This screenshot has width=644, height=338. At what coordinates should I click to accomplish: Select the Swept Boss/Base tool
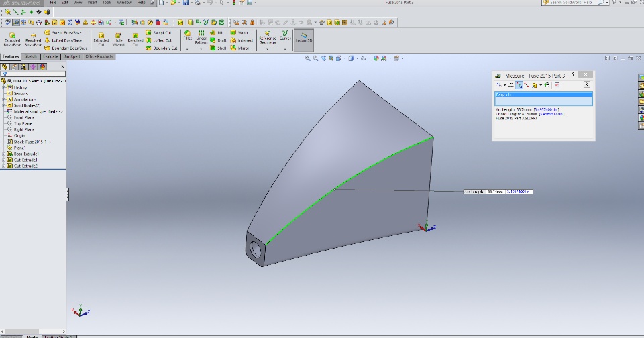coord(63,32)
